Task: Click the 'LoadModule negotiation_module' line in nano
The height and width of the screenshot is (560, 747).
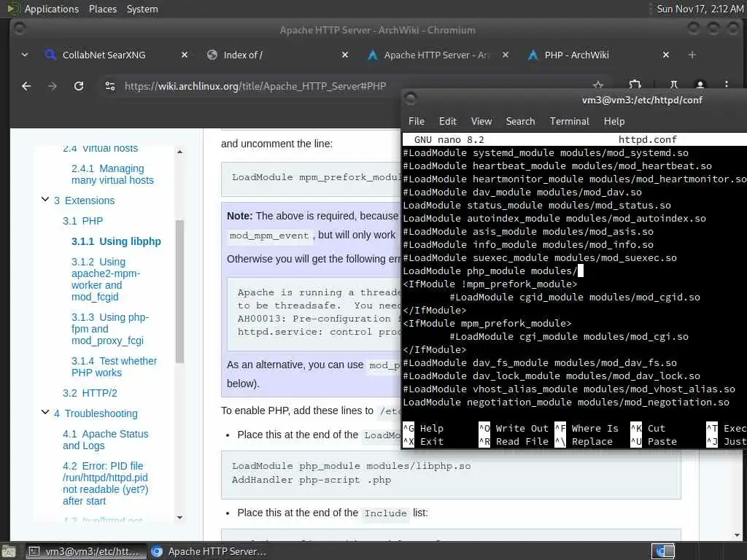Action: tap(566, 402)
